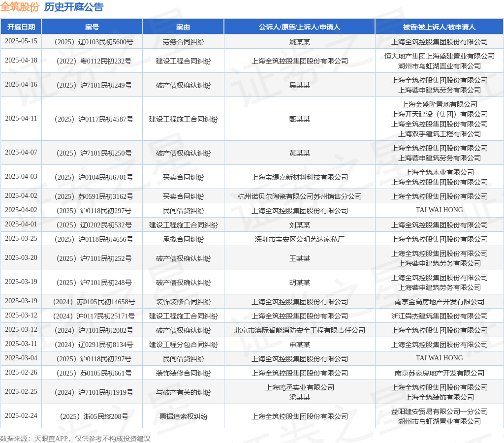Click plaintiff 王某某
Screen dimensions: 504x443
[x=300, y=258]
